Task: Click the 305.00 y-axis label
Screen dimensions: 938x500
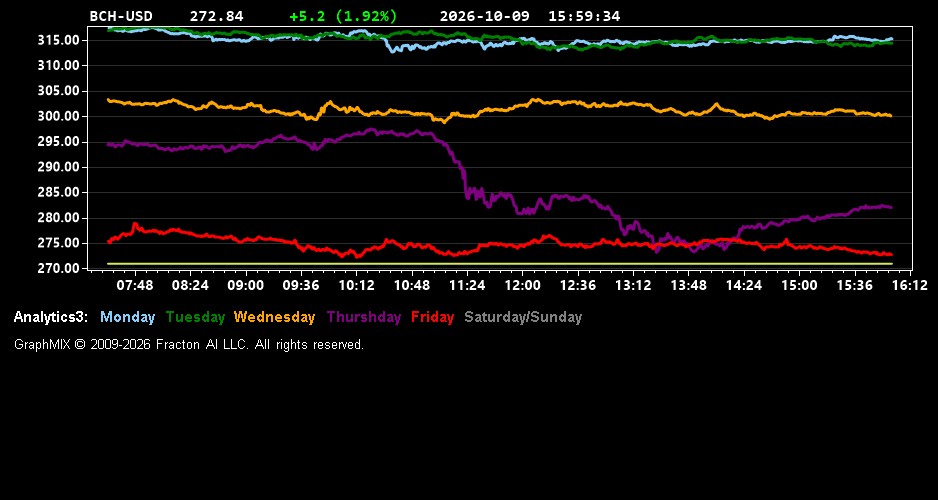Action: click(x=59, y=91)
